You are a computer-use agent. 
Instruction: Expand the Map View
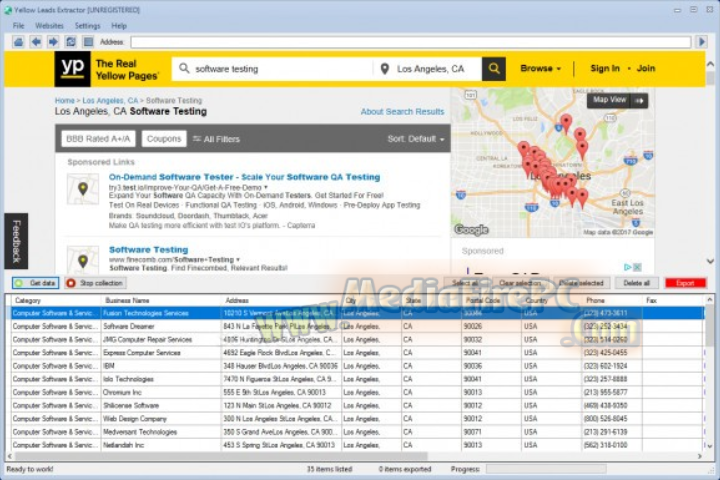[617, 101]
